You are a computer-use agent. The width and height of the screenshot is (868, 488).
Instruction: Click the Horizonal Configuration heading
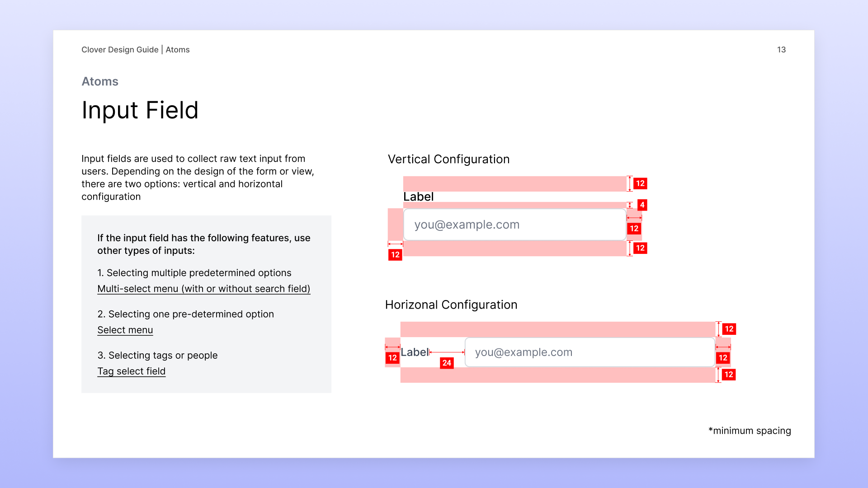[x=451, y=305]
